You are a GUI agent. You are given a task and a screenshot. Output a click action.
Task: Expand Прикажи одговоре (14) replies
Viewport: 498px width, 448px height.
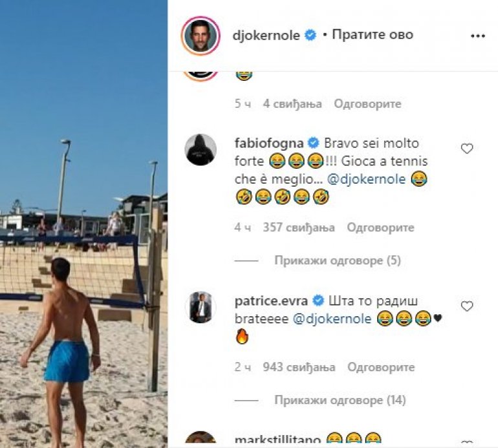point(340,400)
